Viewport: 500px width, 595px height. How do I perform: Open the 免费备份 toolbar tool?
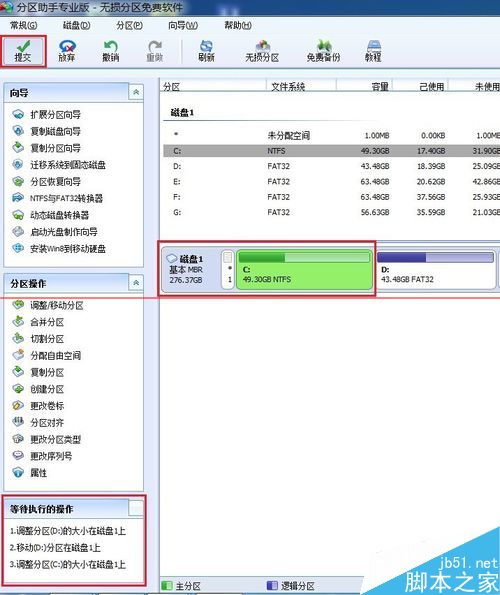tap(323, 52)
